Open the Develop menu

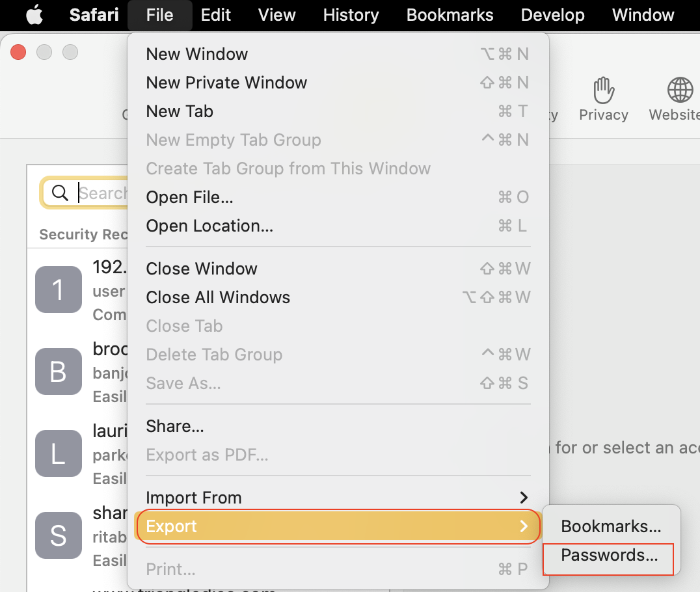(x=552, y=14)
